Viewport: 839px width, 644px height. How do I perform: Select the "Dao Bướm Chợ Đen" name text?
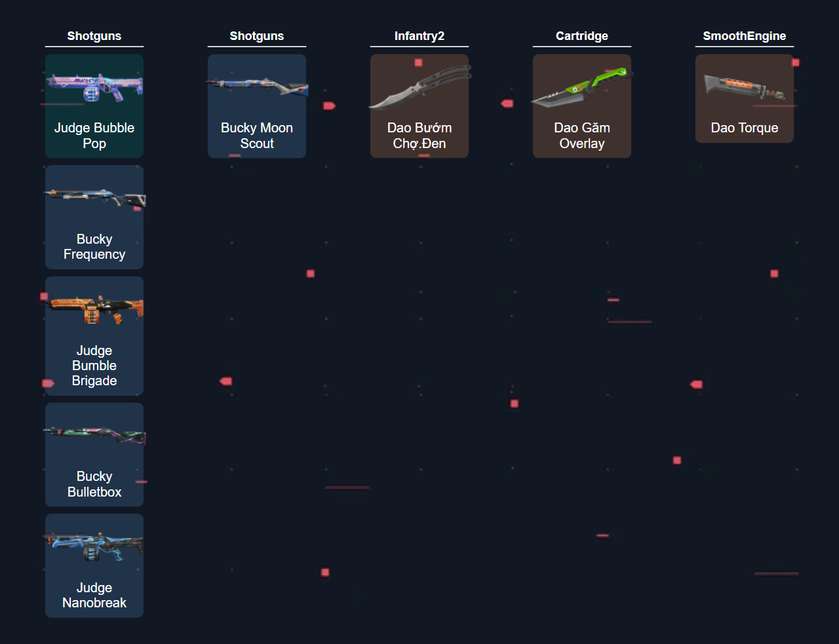click(419, 136)
